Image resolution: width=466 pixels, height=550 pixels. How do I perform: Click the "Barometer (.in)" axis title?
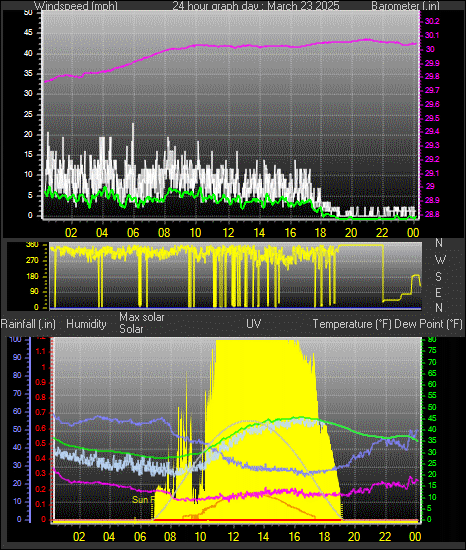(405, 6)
